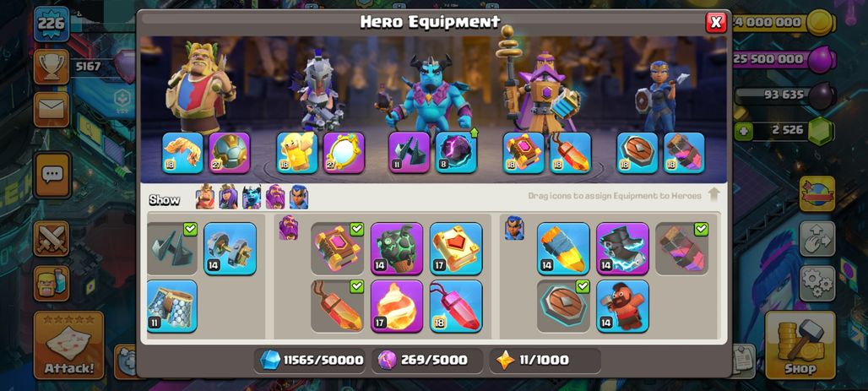Select the green Rage Gem equipment
This screenshot has width=868, height=391.
coord(396,248)
